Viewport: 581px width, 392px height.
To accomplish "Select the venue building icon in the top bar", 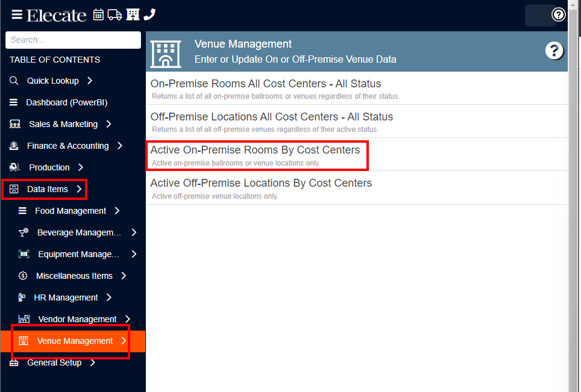I will point(132,14).
